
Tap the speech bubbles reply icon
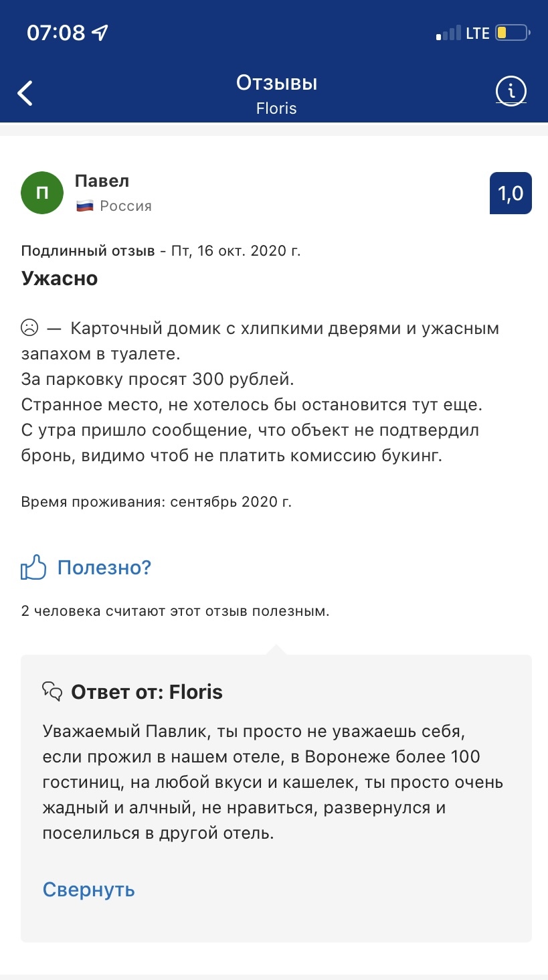coord(52,691)
